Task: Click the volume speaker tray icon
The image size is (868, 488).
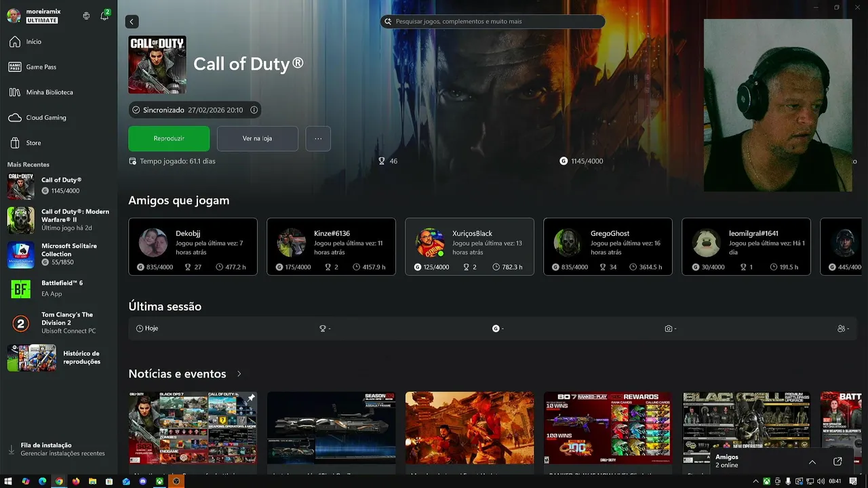Action: point(821,481)
